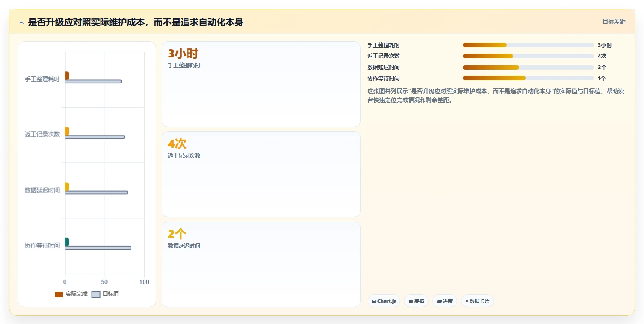Toggle the 目标值 legend entry
The width and height of the screenshot is (644, 324).
click(x=105, y=294)
